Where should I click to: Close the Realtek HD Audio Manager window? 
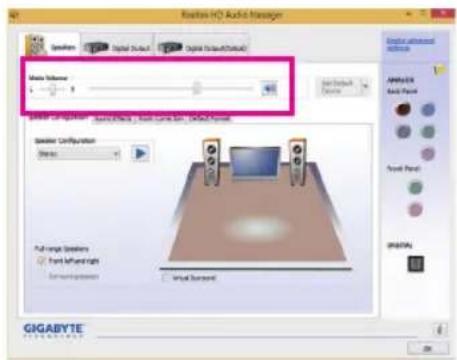pyautogui.click(x=443, y=14)
